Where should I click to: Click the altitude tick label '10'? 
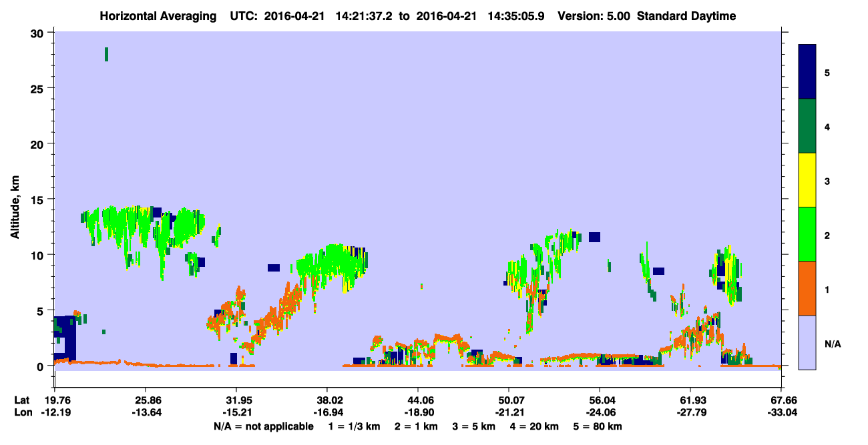(x=39, y=255)
